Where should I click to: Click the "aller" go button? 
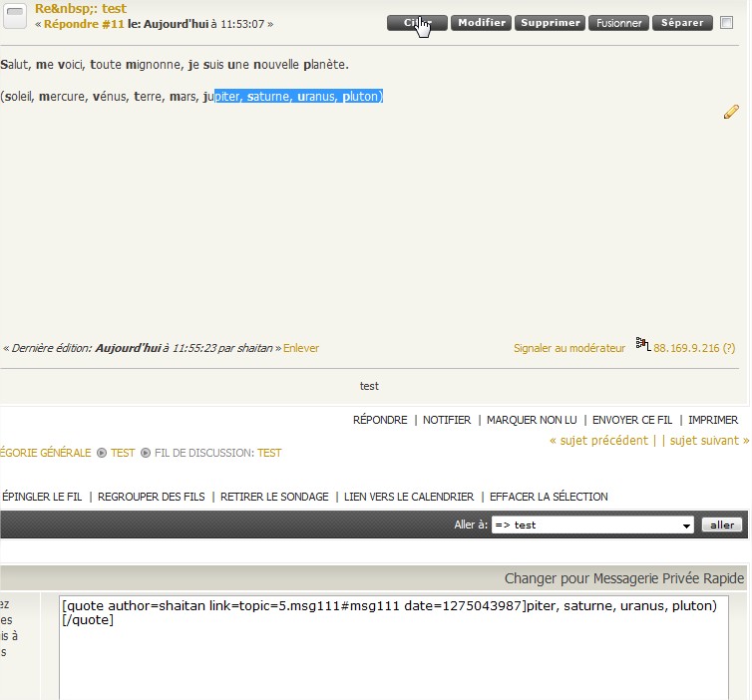click(722, 525)
